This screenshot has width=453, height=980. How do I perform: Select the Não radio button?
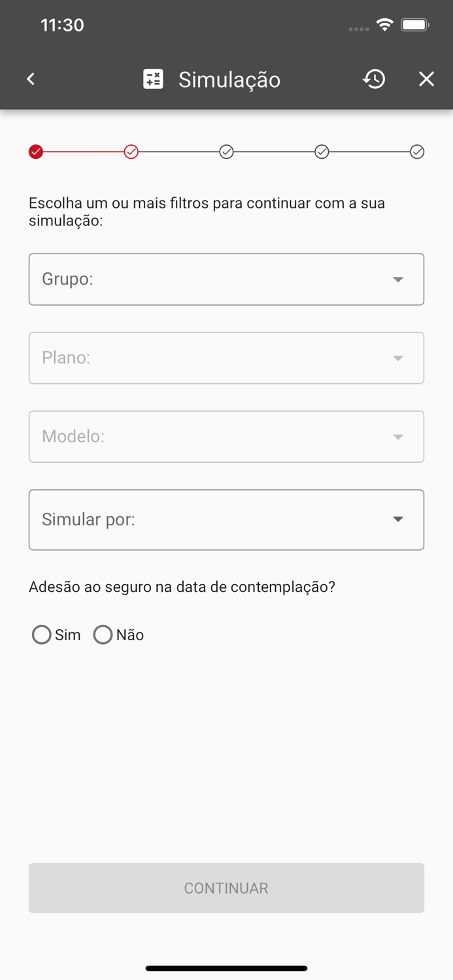[103, 634]
